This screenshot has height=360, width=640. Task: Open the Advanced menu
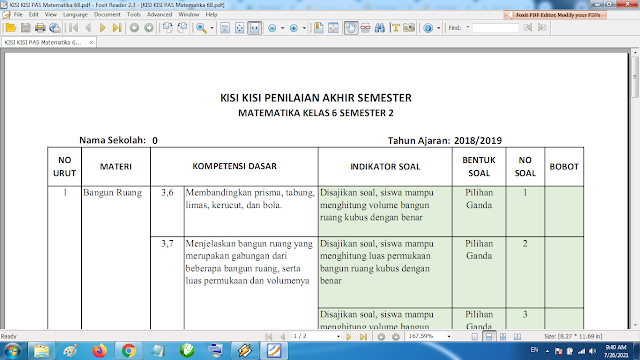coord(159,15)
